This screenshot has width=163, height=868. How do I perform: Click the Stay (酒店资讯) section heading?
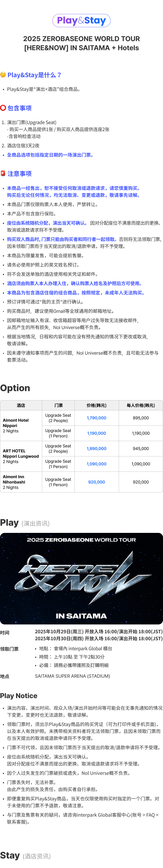(25, 855)
